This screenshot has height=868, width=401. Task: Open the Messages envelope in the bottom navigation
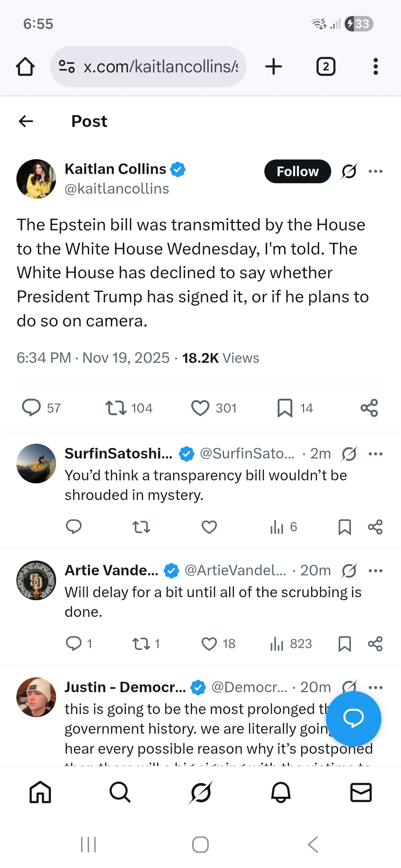coord(361,792)
